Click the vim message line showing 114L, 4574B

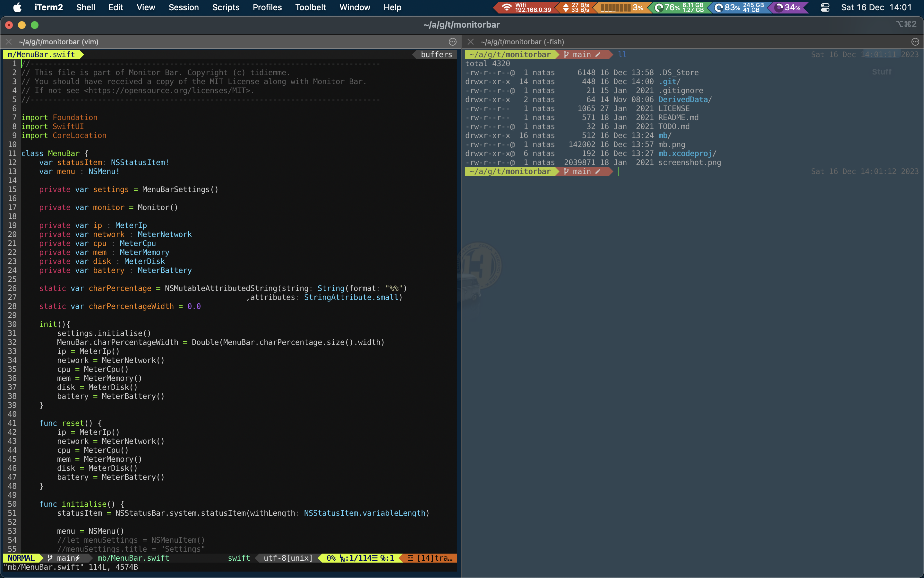pos(71,567)
